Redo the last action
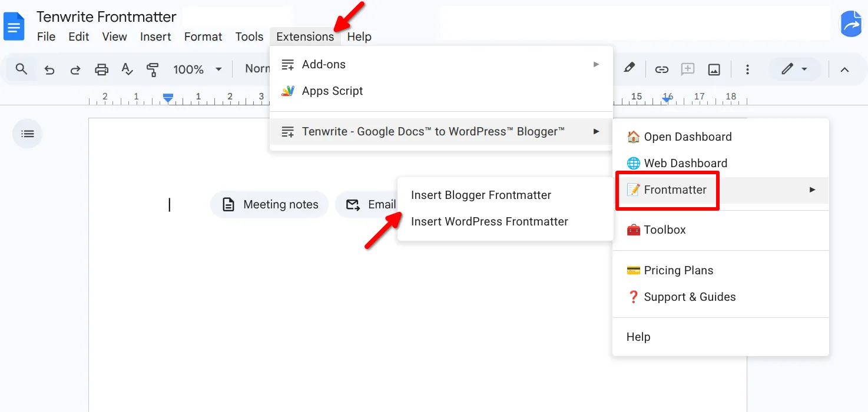Image resolution: width=868 pixels, height=412 pixels. pos(75,69)
